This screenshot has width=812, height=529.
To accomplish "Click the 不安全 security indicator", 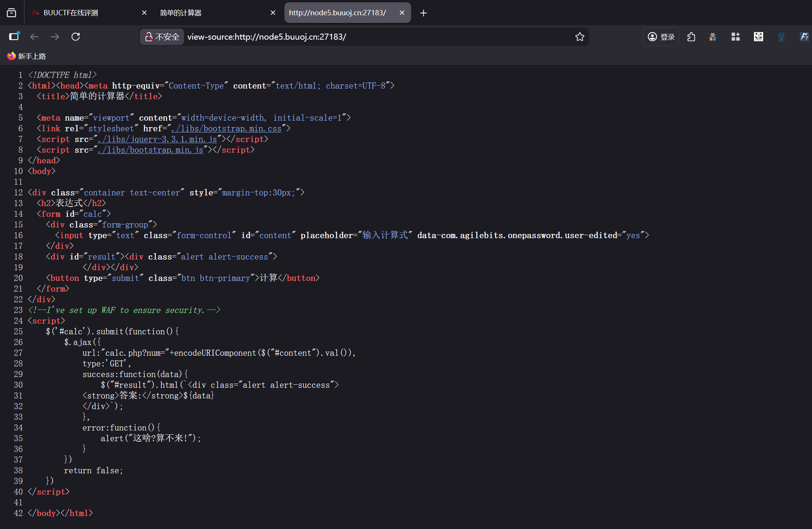I will (x=162, y=37).
